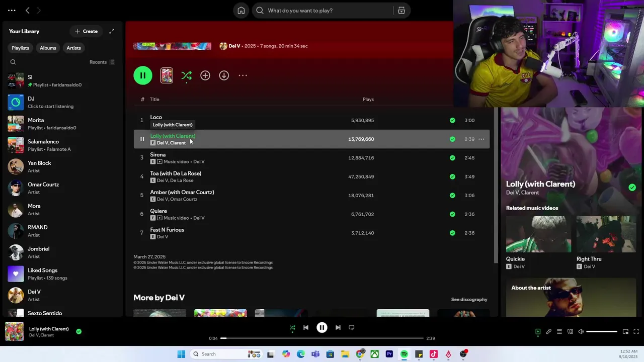Seek along the song progress bar
The image size is (644, 362).
pyautogui.click(x=322, y=338)
